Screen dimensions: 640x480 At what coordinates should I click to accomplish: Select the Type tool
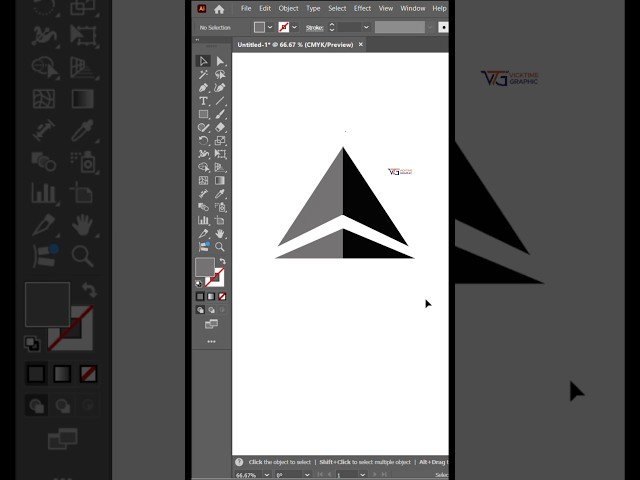pyautogui.click(x=203, y=101)
